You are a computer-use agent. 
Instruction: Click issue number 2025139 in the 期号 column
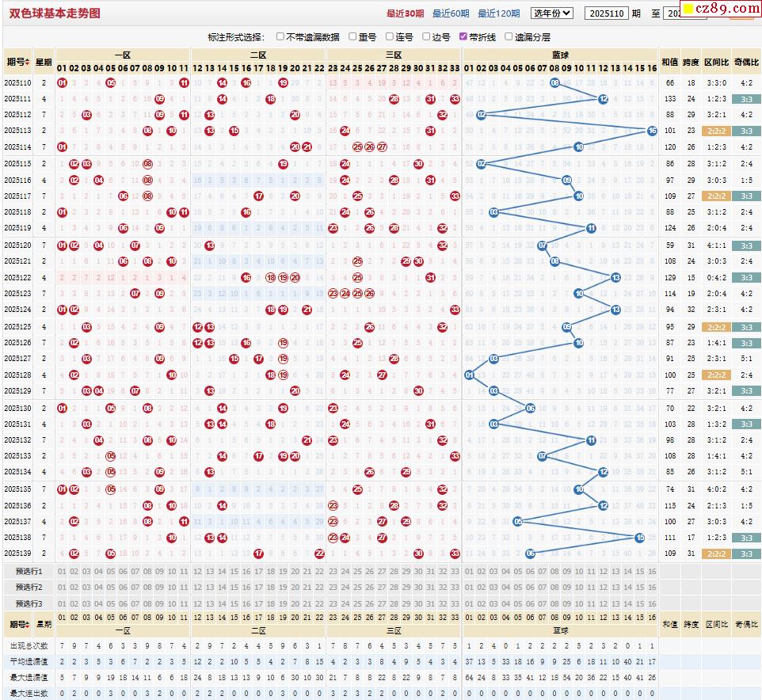(17, 554)
